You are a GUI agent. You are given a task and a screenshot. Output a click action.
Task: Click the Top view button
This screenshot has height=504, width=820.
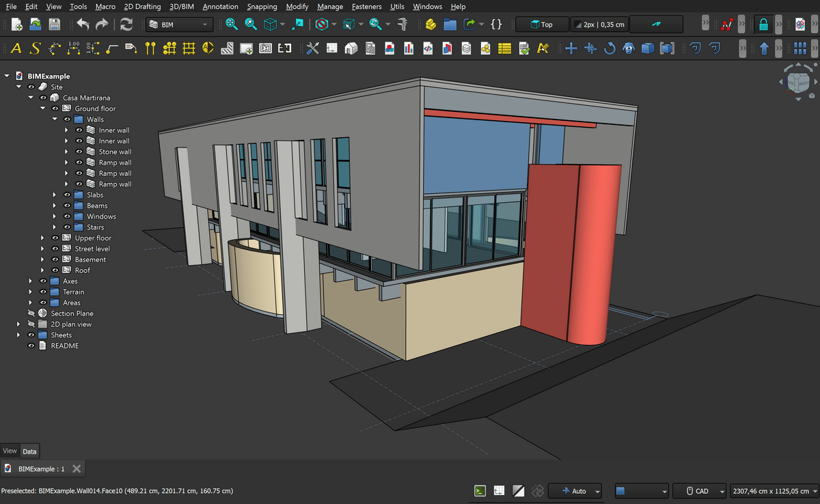click(x=541, y=24)
